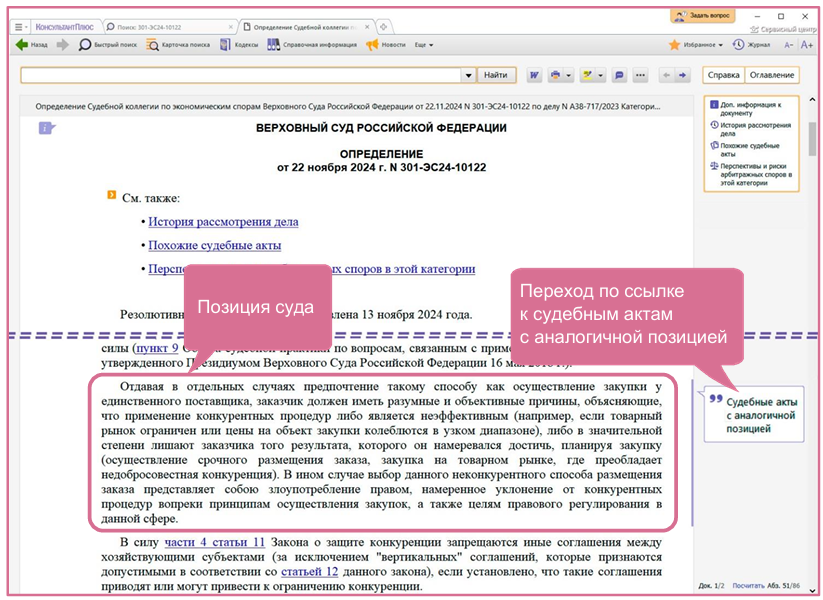Close the Поиск: 301-ЭС24-10122 tab
This screenshot has width=823, height=600.
tap(231, 27)
